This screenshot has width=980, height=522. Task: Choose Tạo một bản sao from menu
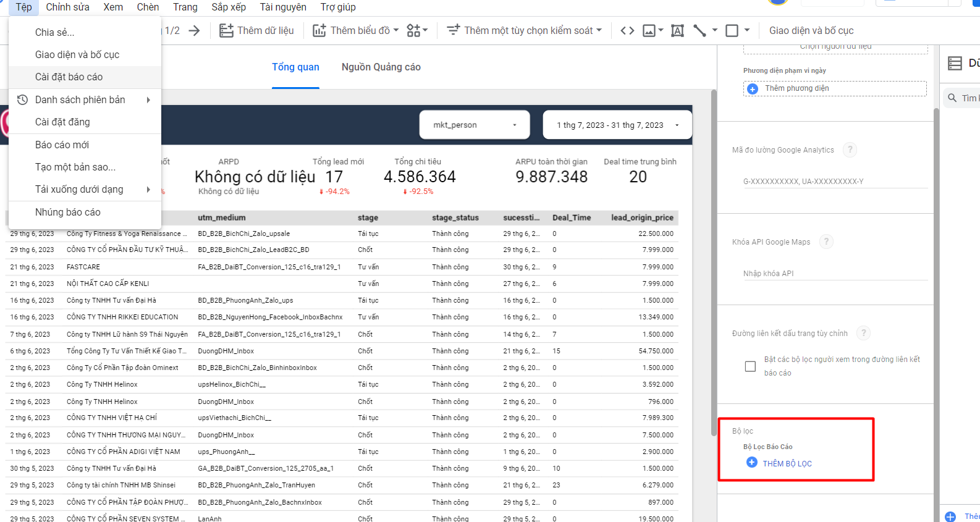coord(75,167)
